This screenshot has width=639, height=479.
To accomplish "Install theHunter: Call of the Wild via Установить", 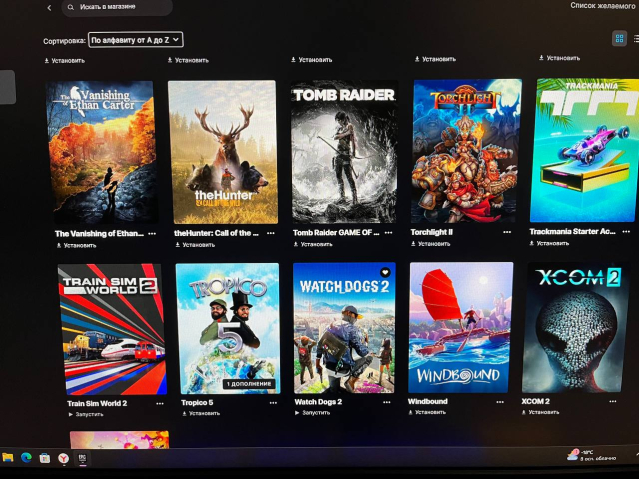I will tap(195, 245).
